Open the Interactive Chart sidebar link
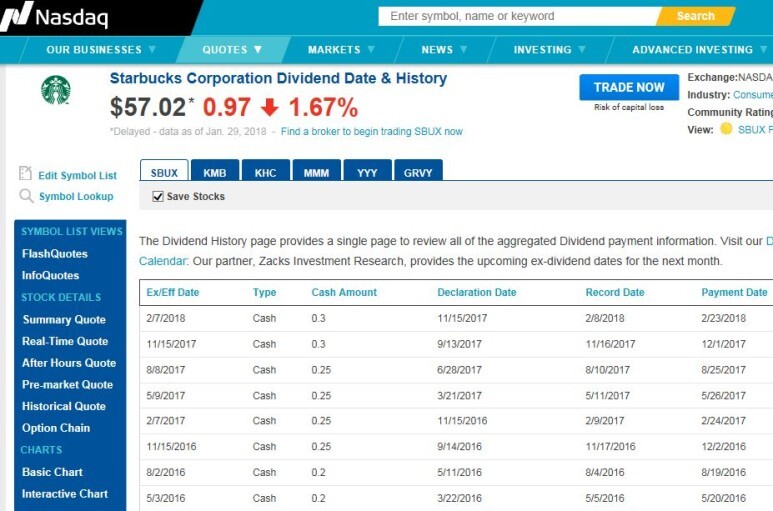This screenshot has width=773, height=511. click(65, 493)
